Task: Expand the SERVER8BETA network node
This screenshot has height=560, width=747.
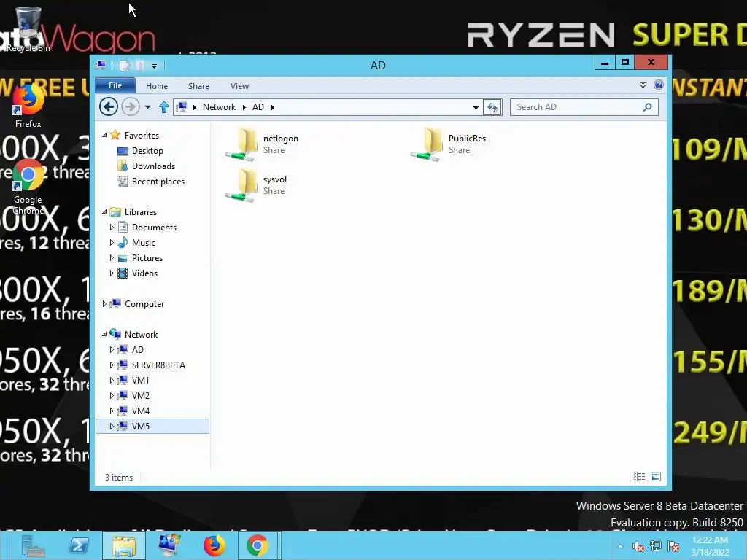Action: 112,365
